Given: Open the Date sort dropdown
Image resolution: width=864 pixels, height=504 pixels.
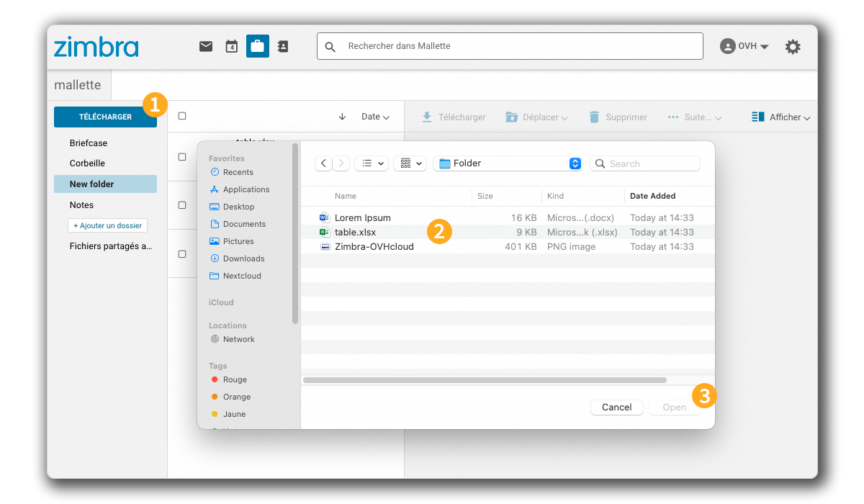Looking at the screenshot, I should click(377, 116).
